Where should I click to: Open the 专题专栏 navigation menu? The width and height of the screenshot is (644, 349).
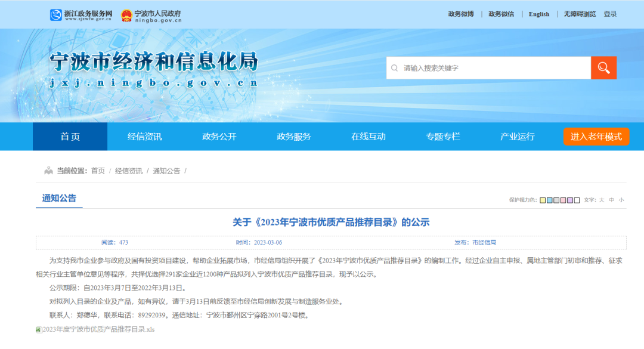443,137
